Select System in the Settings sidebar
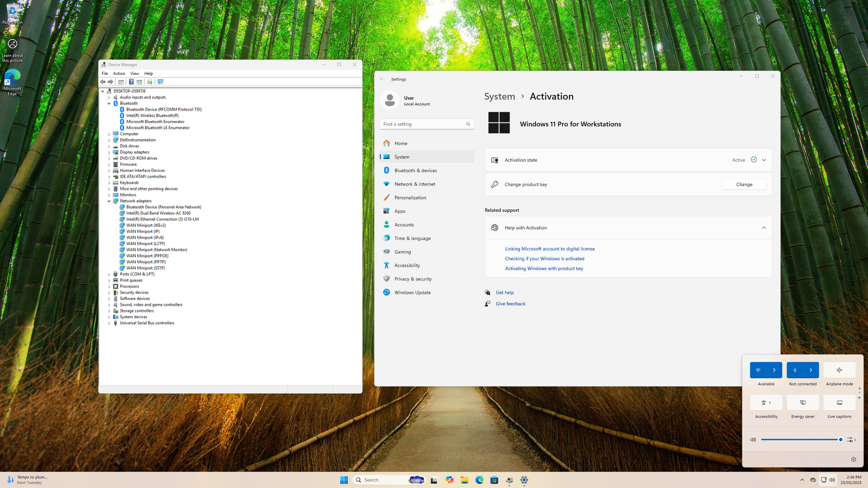868x488 pixels. point(427,157)
